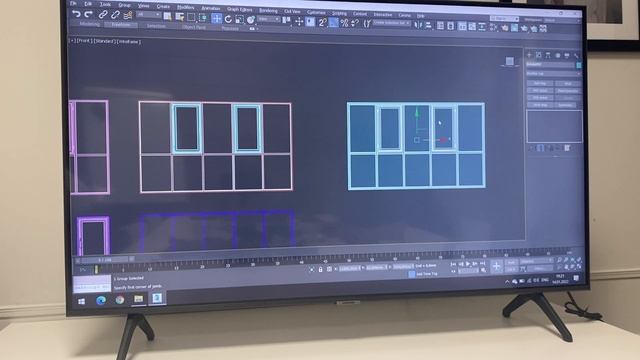Open Microsoft Edge from the taskbar
This screenshot has width=640, height=360.
101,301
